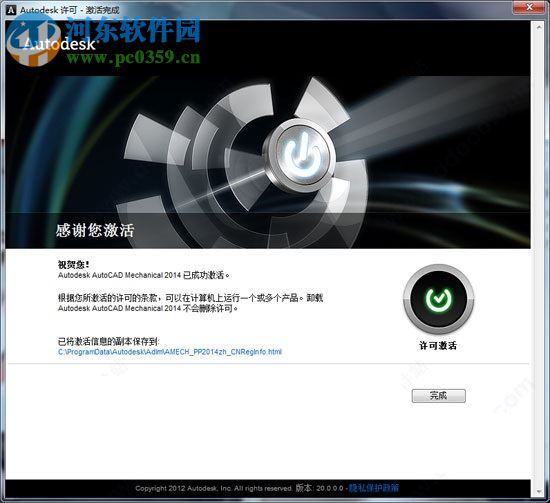This screenshot has height=503, width=550.
Task: Click the 已将激活信息的副本保存到 label
Action: (x=108, y=341)
